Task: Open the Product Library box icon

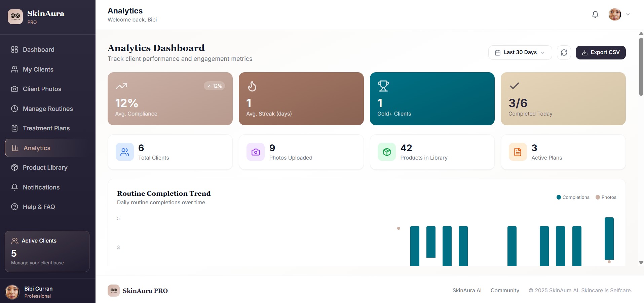Action: 14,167
